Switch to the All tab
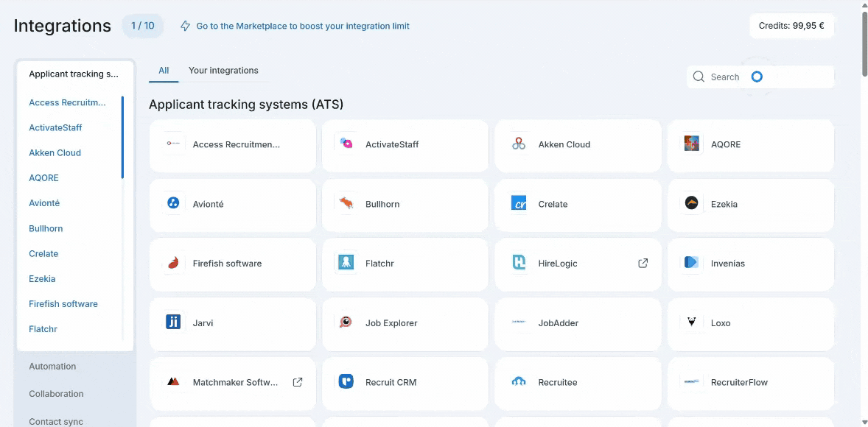 coord(164,71)
